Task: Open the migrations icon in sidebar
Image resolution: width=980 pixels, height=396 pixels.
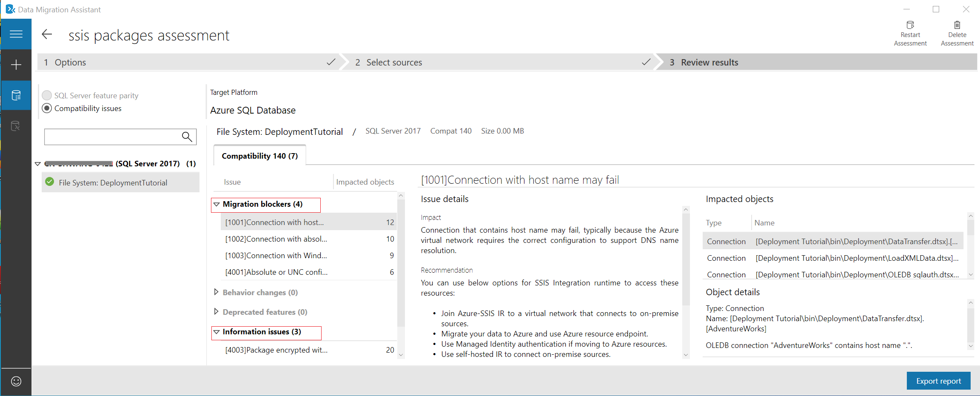Action: coord(15,126)
